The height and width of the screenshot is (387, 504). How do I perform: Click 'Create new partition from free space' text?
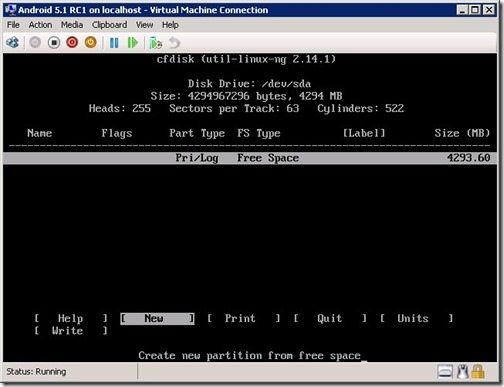pos(249,356)
